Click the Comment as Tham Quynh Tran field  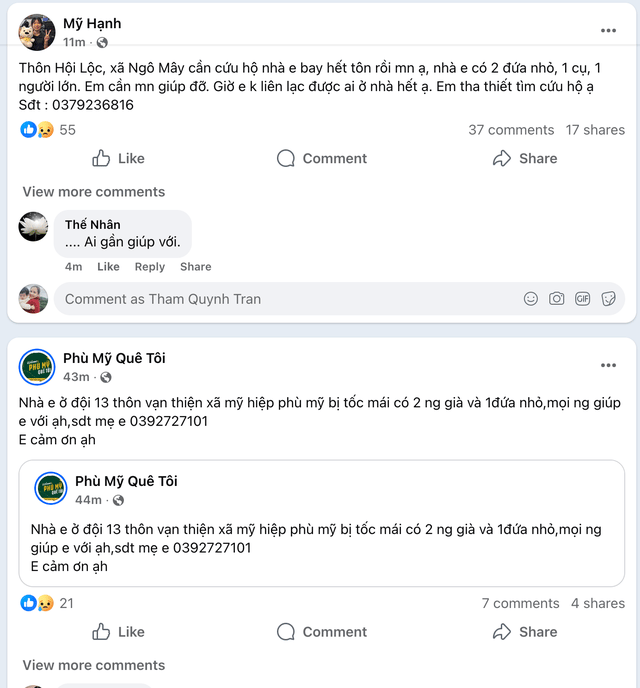280,299
